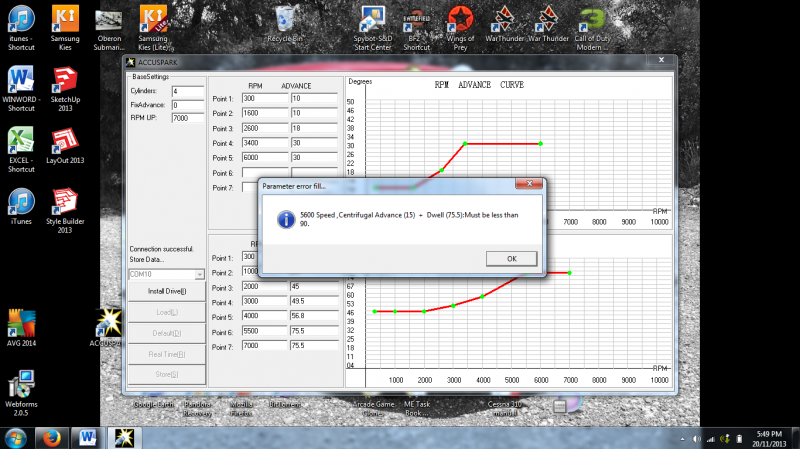Open the Samsung Kies (Lite) desktop icon
Viewport: 800px width, 449px height.
click(x=154, y=28)
